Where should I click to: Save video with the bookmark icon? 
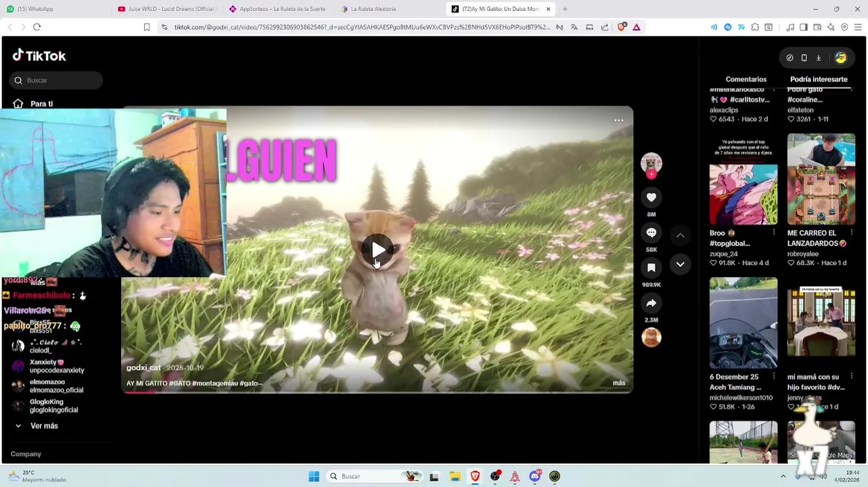coord(652,268)
